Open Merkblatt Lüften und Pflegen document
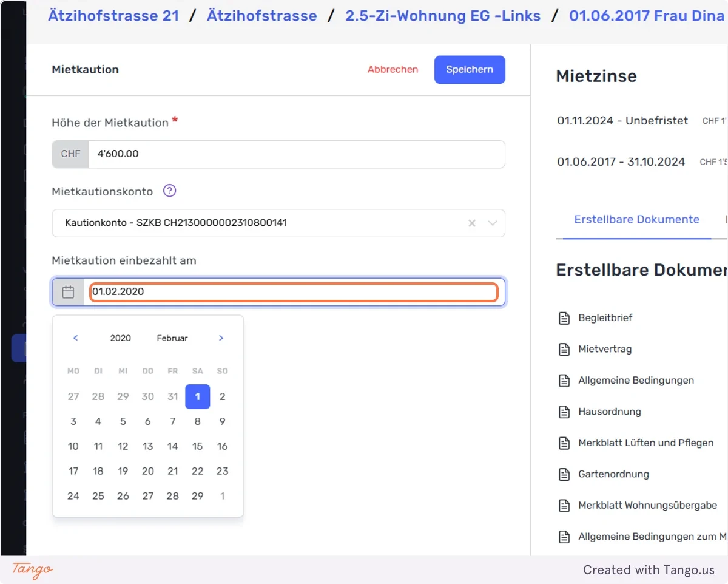 (x=646, y=443)
